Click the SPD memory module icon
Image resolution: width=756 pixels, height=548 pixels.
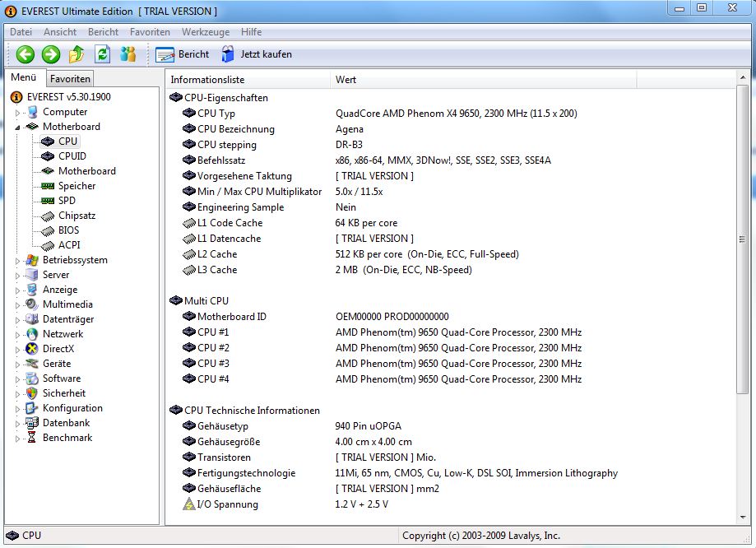47,201
